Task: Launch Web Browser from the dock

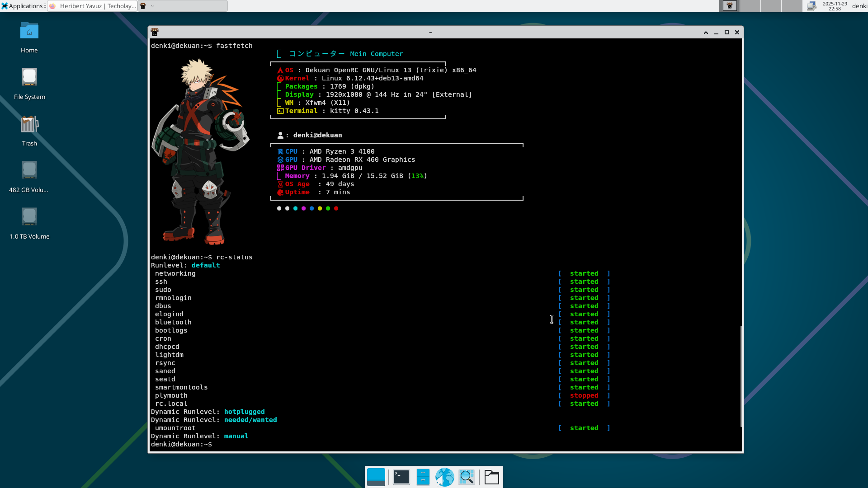Action: pos(444,477)
